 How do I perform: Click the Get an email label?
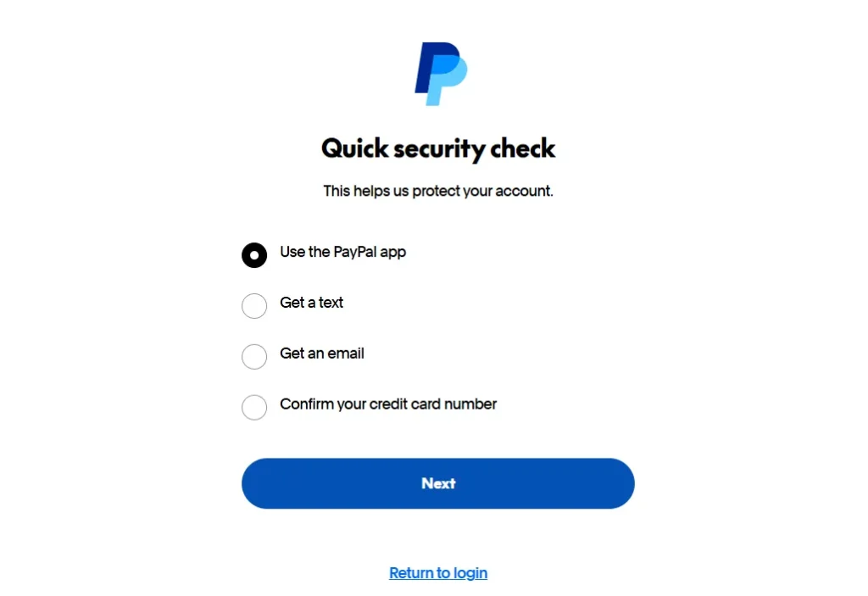[321, 354]
